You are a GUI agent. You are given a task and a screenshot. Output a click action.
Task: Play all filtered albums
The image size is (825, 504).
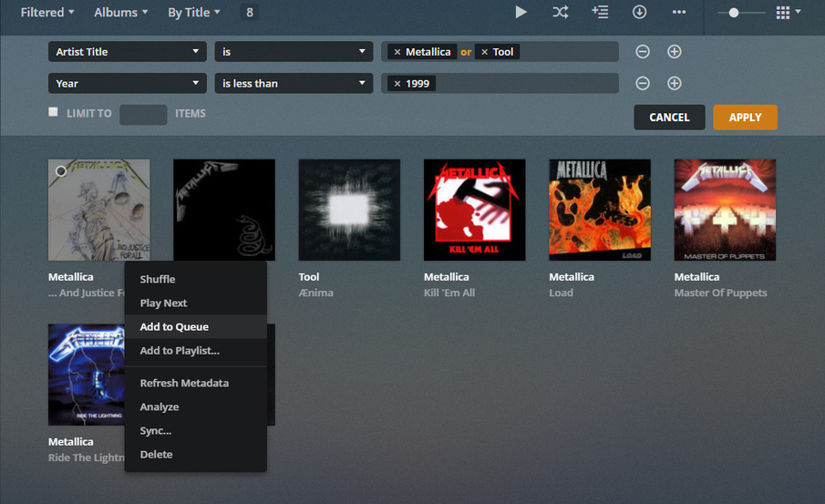tap(521, 12)
